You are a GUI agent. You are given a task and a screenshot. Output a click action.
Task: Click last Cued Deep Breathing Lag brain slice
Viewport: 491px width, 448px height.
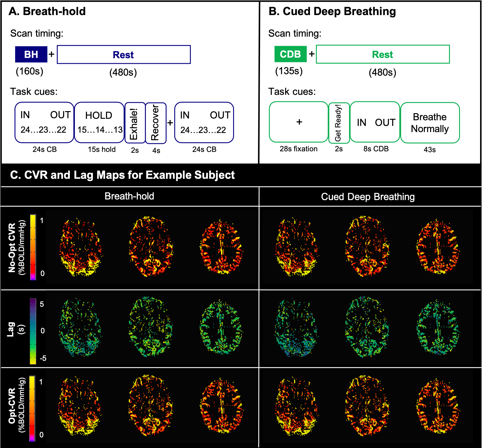(437, 327)
